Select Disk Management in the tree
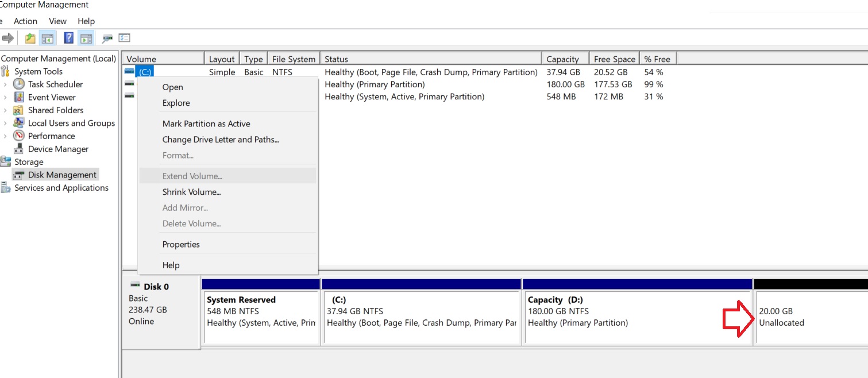The height and width of the screenshot is (378, 868). (62, 175)
